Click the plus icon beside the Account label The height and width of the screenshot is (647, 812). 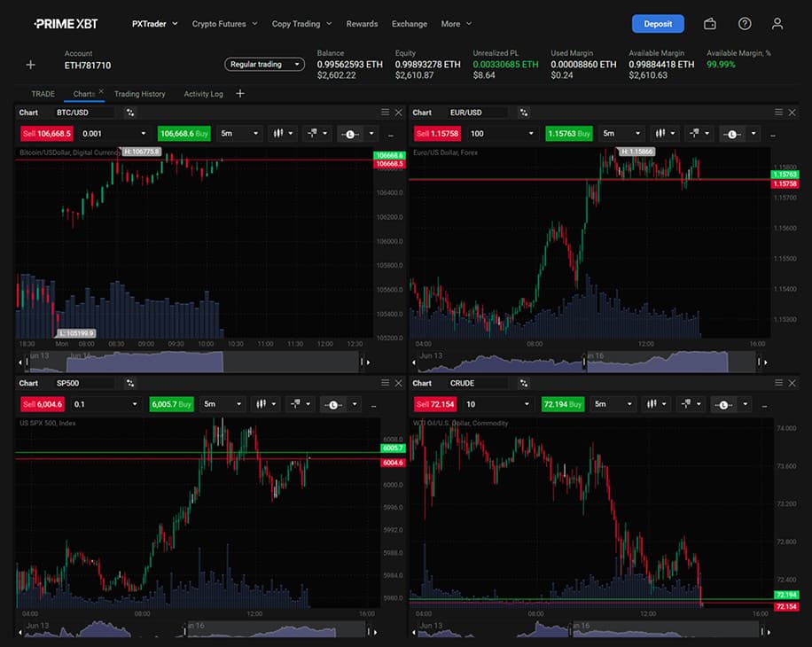[x=30, y=65]
